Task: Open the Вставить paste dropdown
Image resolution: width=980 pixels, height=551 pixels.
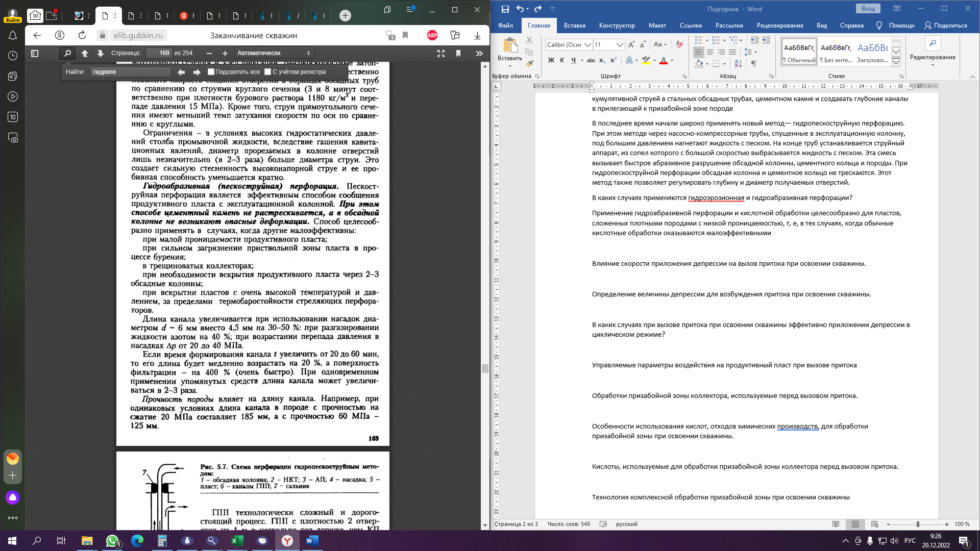Action: 509,61
